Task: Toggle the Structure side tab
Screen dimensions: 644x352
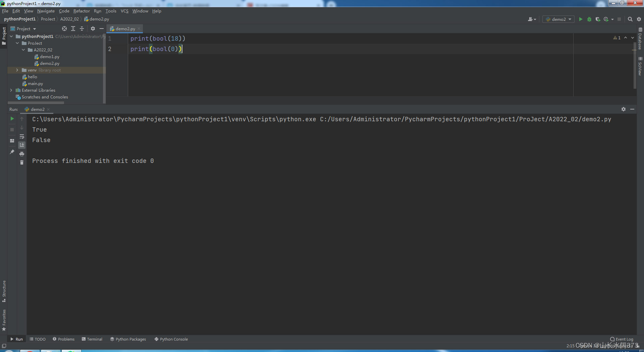Action: (4, 291)
